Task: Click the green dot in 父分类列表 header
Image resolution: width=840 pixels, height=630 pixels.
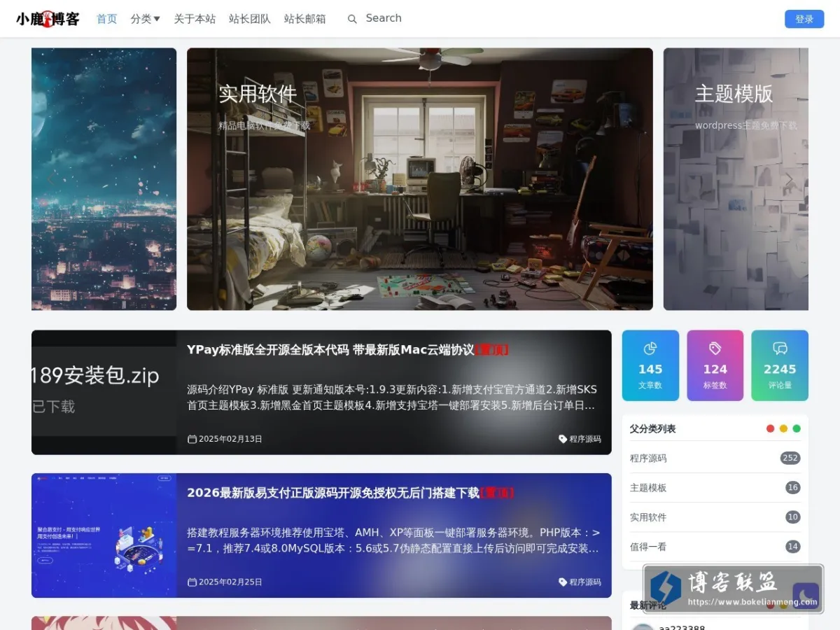Action: 797,428
